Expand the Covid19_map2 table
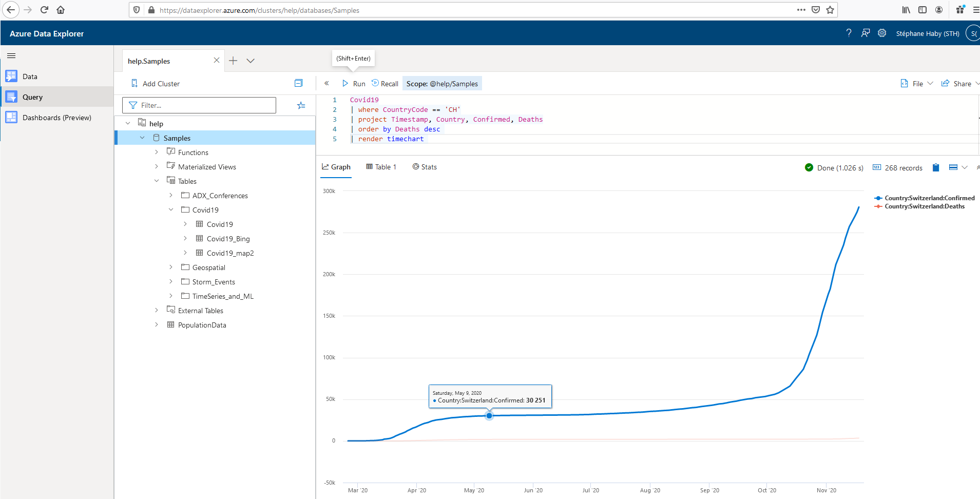This screenshot has height=499, width=980. [185, 253]
